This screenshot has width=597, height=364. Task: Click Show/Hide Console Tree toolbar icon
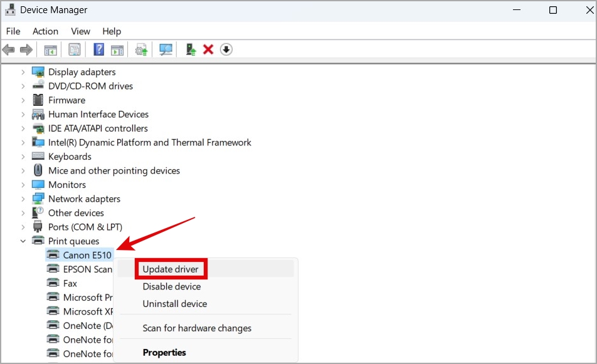(50, 50)
